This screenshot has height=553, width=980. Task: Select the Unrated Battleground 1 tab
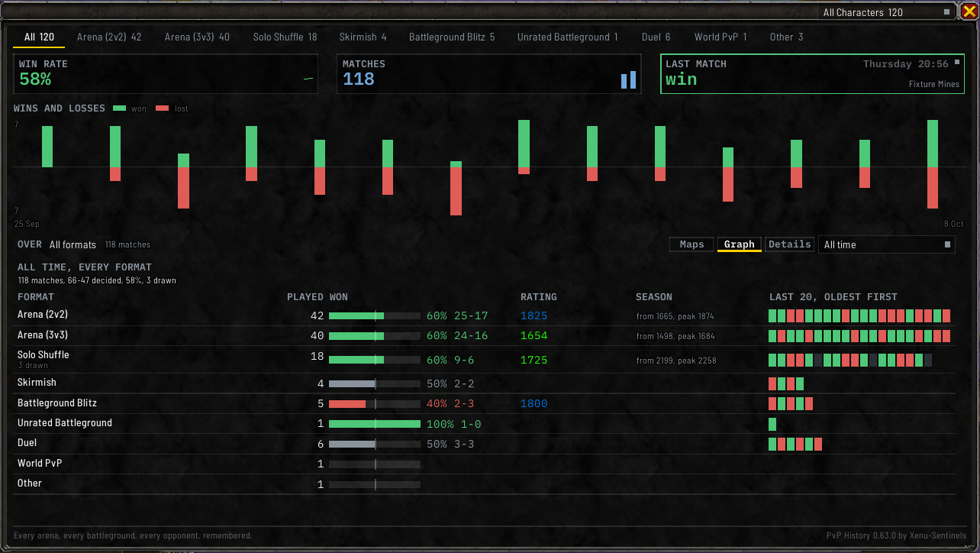(x=568, y=37)
